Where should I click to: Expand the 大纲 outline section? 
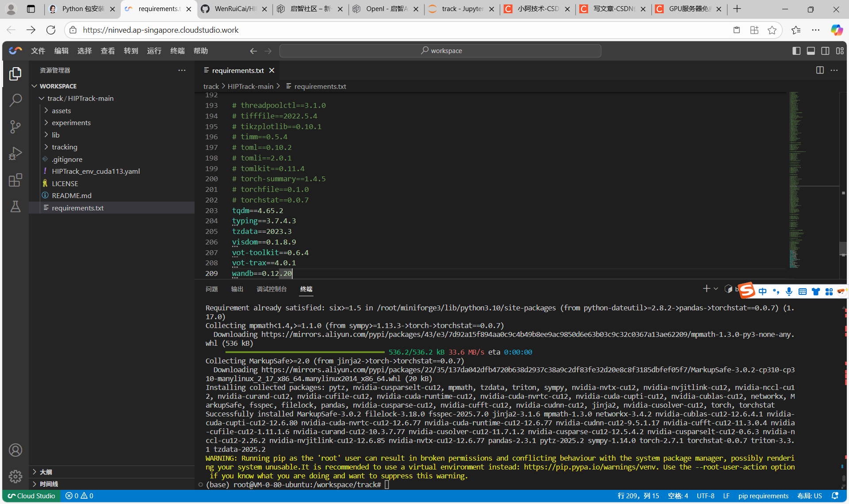coord(46,472)
